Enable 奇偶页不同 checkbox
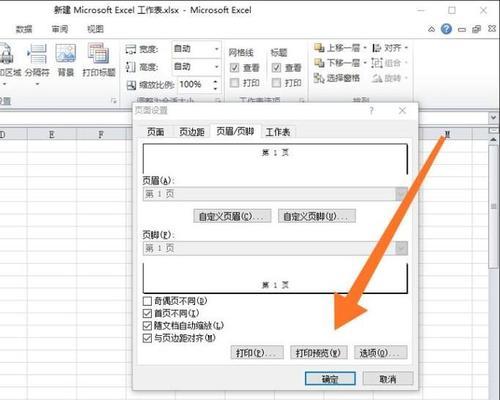The image size is (500, 400). (x=147, y=301)
